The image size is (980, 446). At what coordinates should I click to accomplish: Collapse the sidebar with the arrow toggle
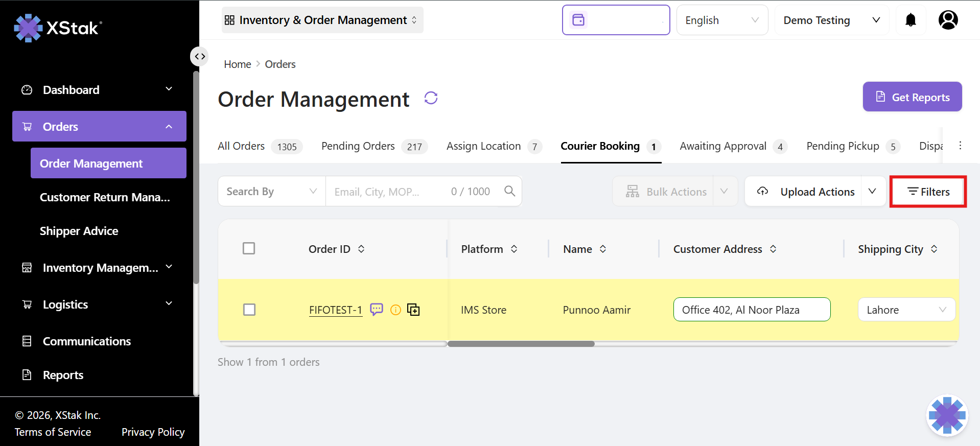click(199, 56)
